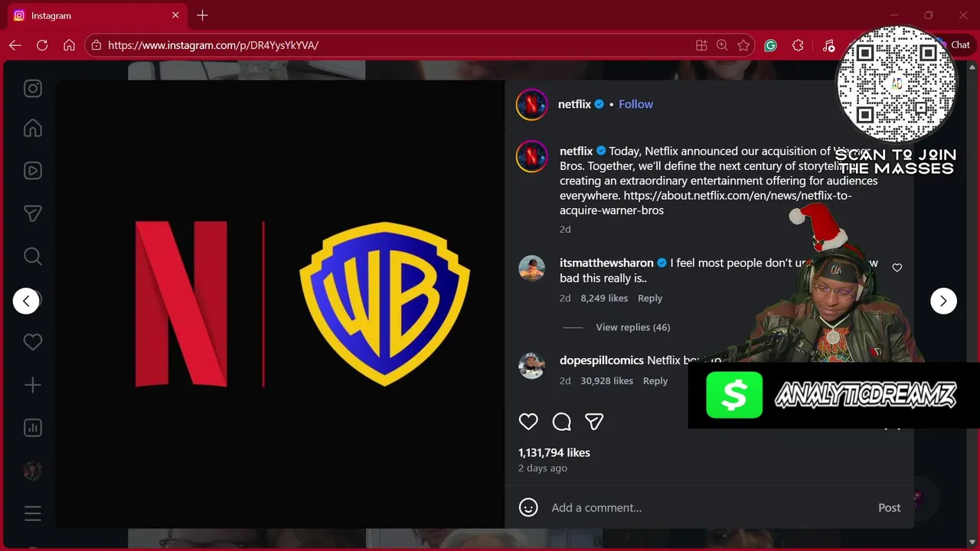Go to next post with right arrow
Viewport: 980px width, 551px height.
click(943, 301)
